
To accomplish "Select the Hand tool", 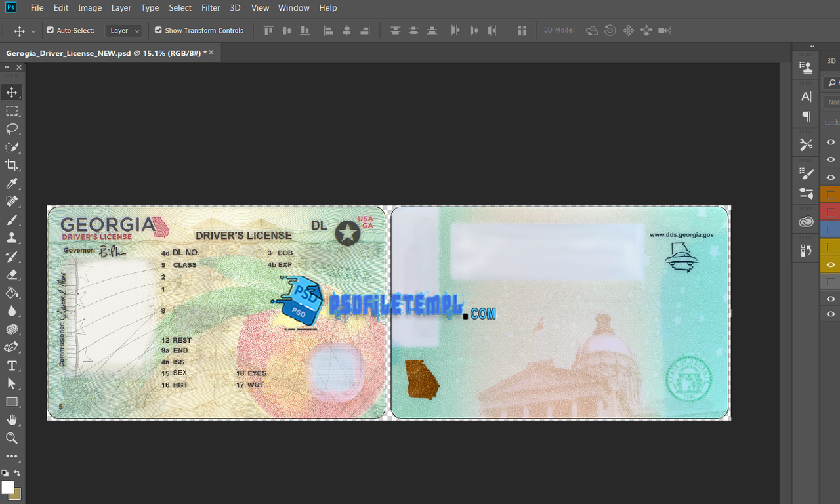I will coord(12,420).
